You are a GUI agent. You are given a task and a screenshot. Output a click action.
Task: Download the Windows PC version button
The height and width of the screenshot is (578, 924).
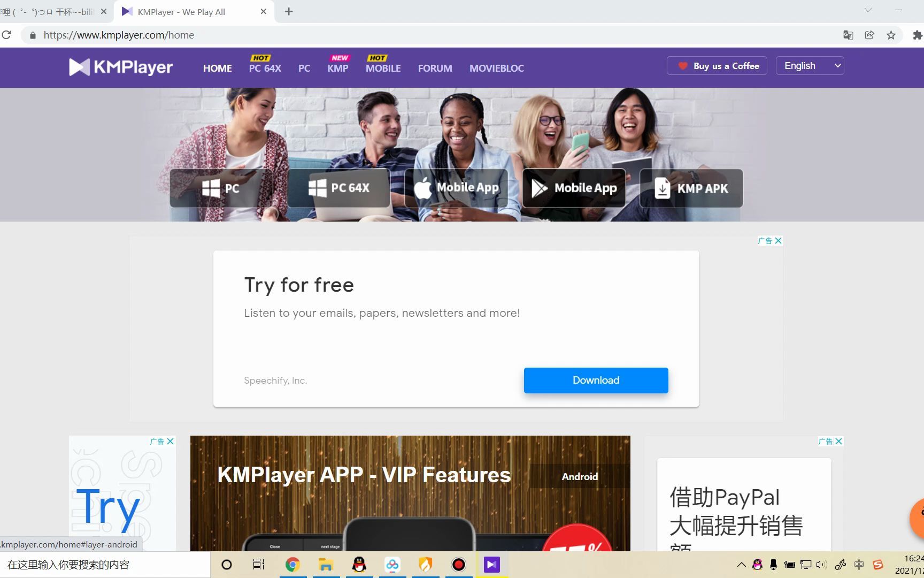pos(221,188)
